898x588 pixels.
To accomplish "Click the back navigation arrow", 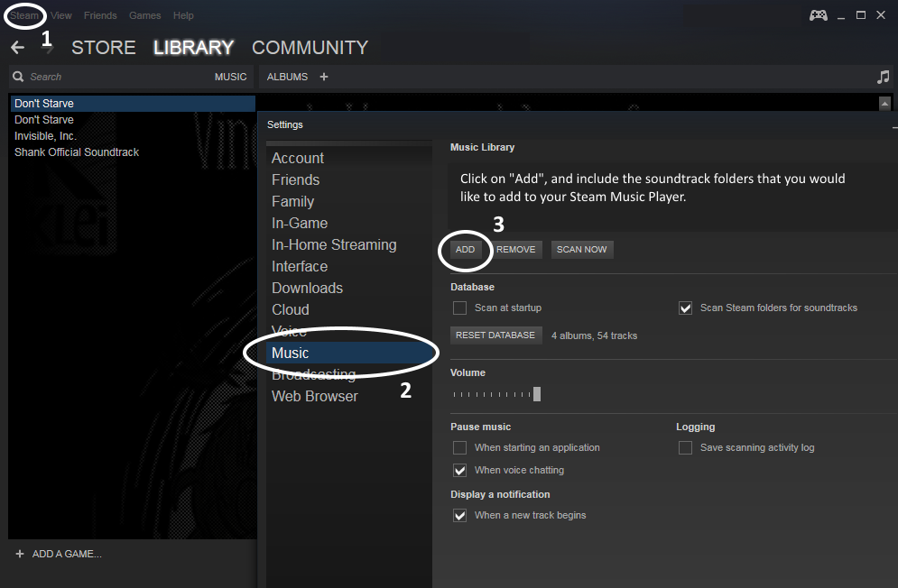I will pyautogui.click(x=18, y=48).
